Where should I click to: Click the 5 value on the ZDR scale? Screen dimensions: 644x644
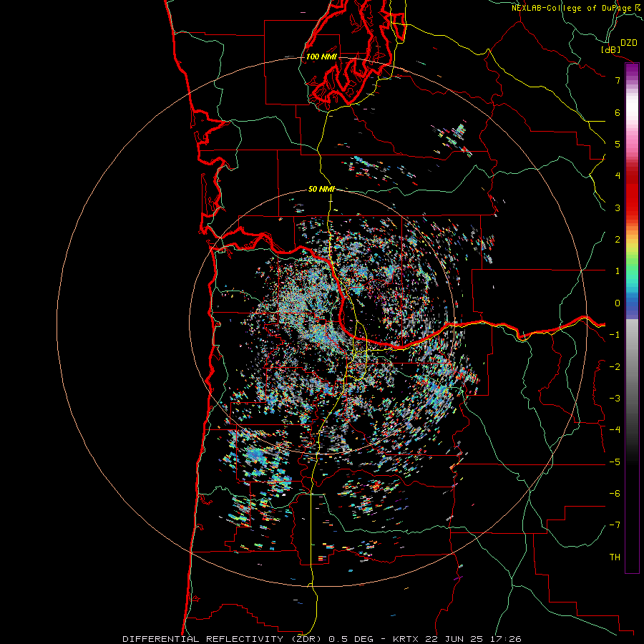[x=618, y=144]
